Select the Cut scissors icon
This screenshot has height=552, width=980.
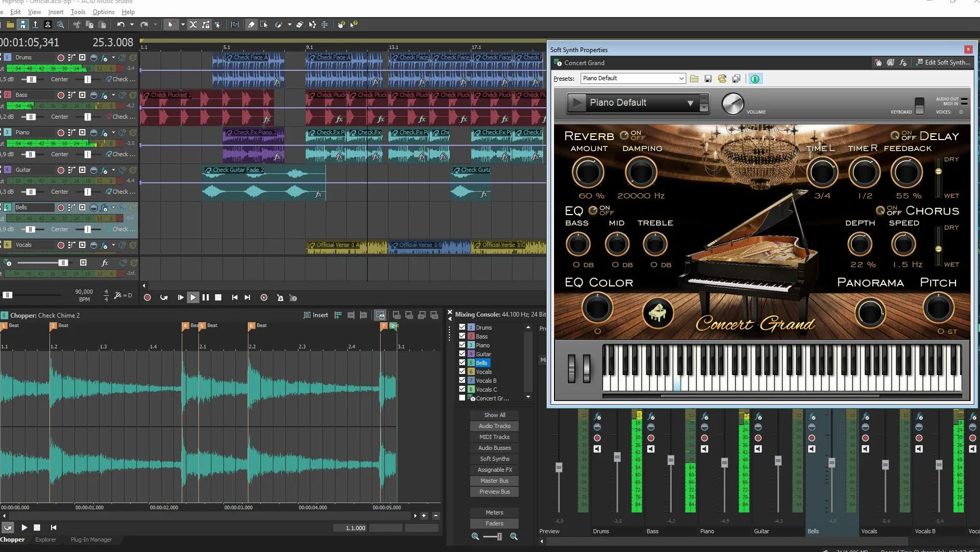pos(77,24)
